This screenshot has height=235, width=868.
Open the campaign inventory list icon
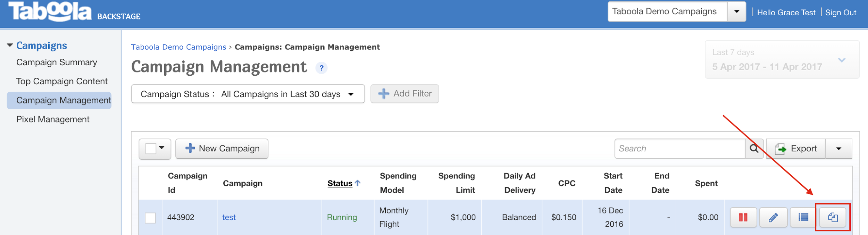tap(803, 217)
